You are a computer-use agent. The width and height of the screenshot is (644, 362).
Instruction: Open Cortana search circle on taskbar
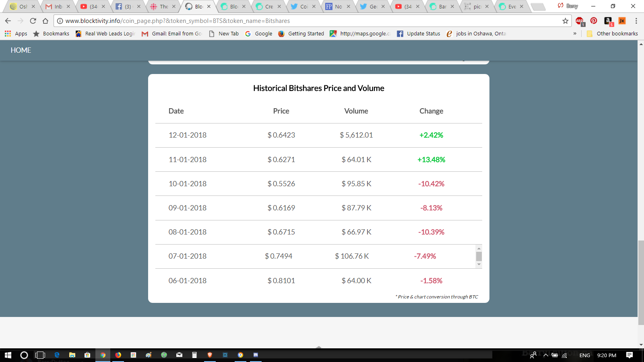tap(24, 355)
